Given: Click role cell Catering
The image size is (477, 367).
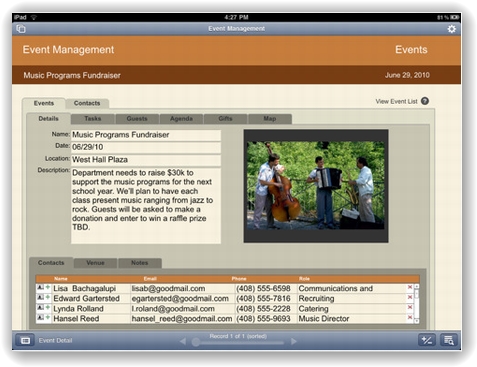Looking at the screenshot, I should click(313, 309).
